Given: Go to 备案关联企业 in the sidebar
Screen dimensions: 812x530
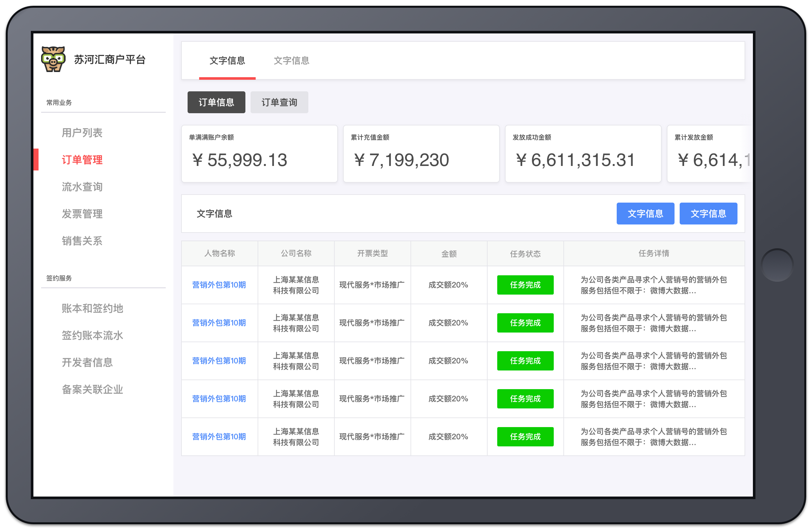Looking at the screenshot, I should click(x=92, y=389).
